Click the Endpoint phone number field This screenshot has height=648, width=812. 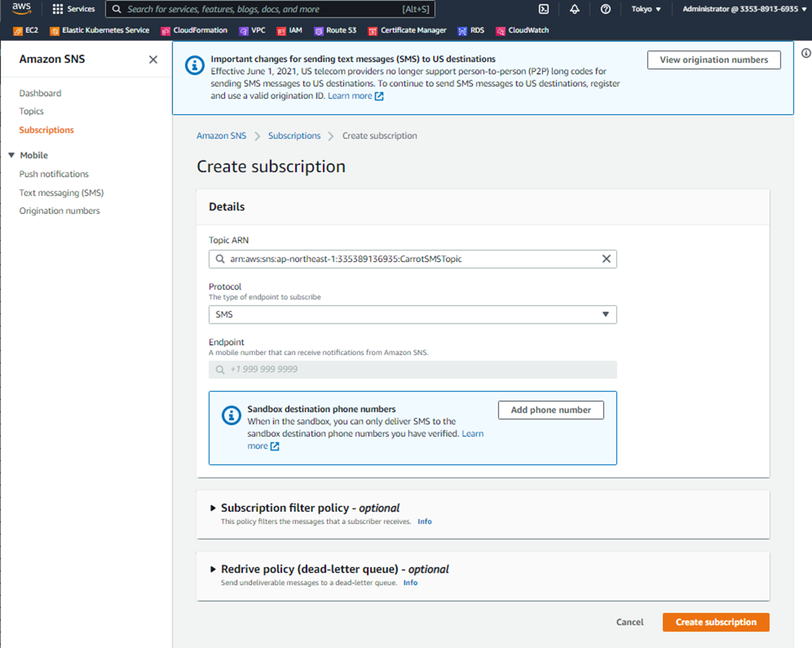point(413,370)
